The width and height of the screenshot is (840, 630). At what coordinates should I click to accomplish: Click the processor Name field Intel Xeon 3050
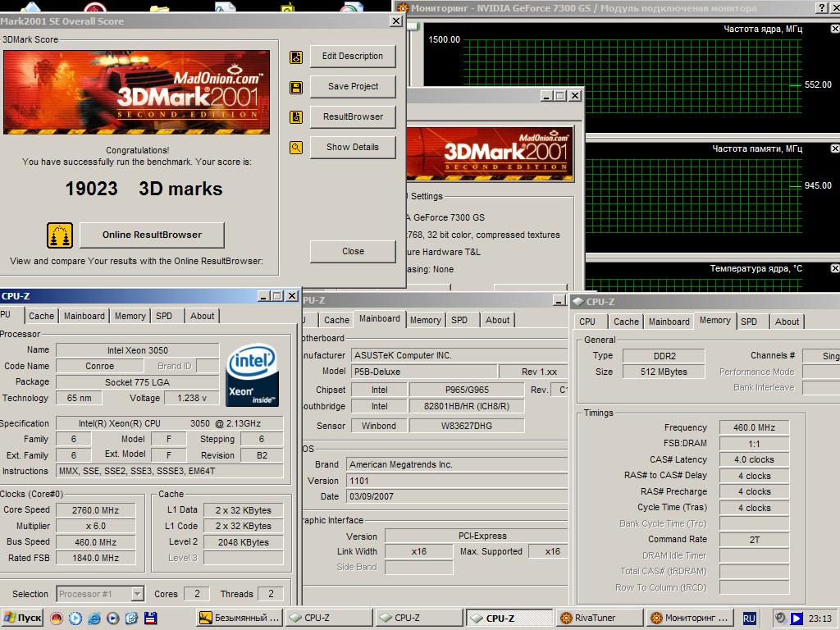pyautogui.click(x=137, y=350)
